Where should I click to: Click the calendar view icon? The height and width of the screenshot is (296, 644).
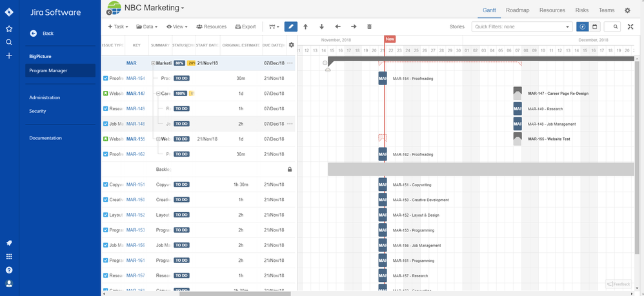point(594,26)
